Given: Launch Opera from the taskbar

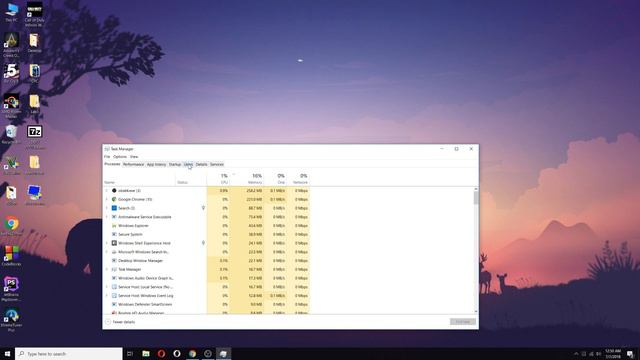Looking at the screenshot, I should [x=161, y=353].
